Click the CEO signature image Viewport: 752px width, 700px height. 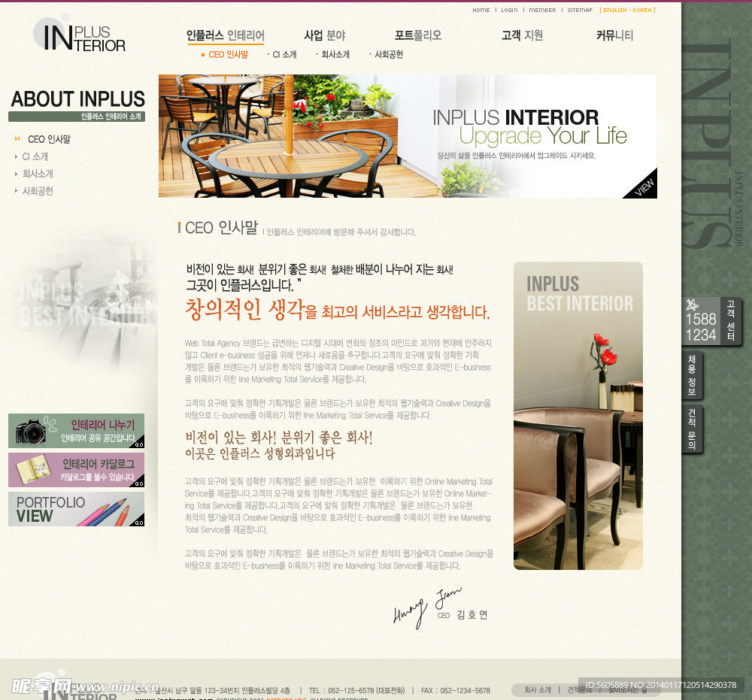point(427,607)
